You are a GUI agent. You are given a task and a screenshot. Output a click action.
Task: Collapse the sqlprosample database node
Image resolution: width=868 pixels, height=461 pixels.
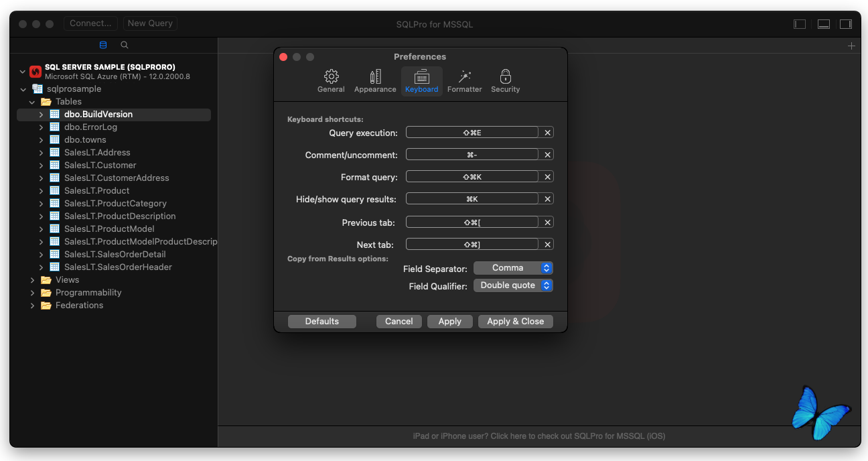click(23, 89)
